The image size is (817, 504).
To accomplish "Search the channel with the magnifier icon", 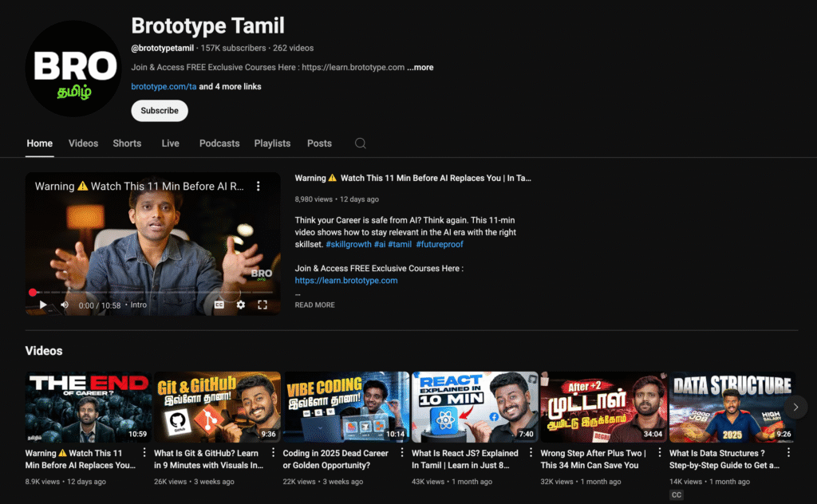I will tap(360, 144).
